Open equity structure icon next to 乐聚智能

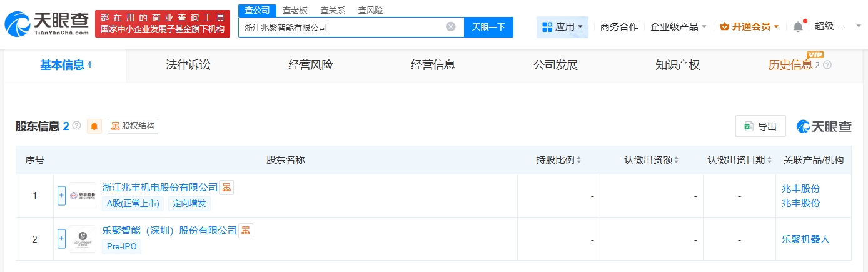coord(246,230)
